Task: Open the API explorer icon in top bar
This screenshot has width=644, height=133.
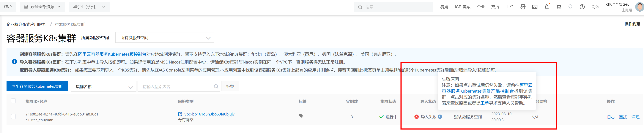Action: coord(523,7)
